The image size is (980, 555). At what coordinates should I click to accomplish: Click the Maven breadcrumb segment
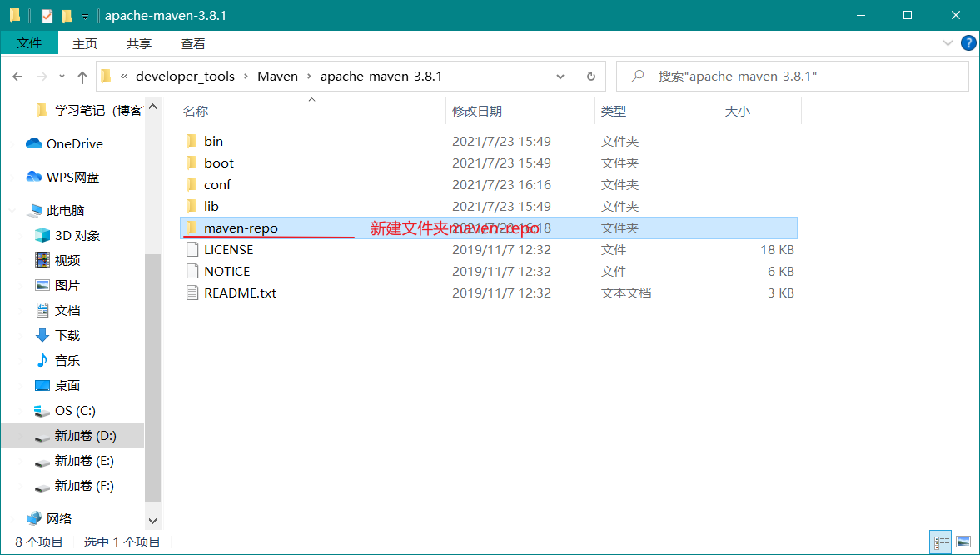point(277,77)
